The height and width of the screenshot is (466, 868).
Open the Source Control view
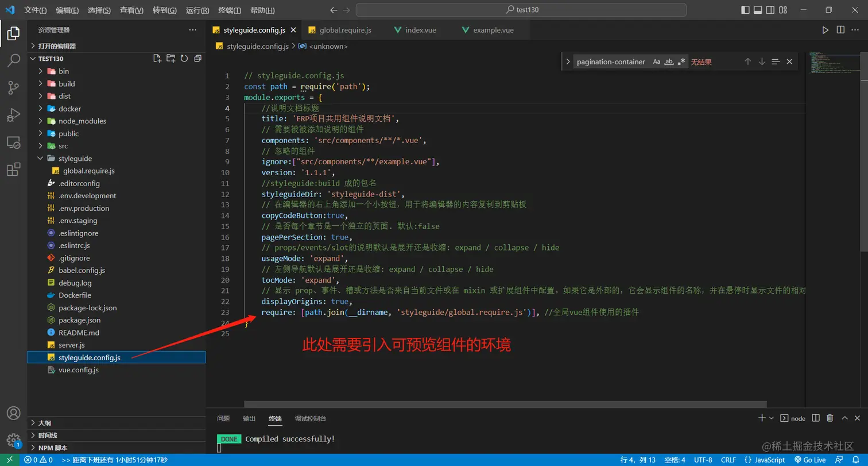click(x=13, y=88)
